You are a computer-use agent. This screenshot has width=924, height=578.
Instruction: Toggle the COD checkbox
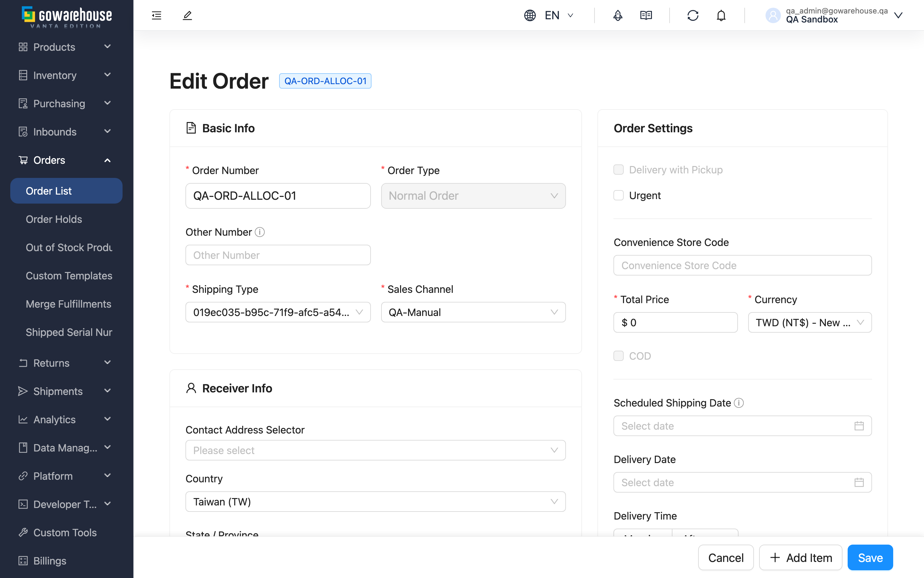[x=619, y=356]
